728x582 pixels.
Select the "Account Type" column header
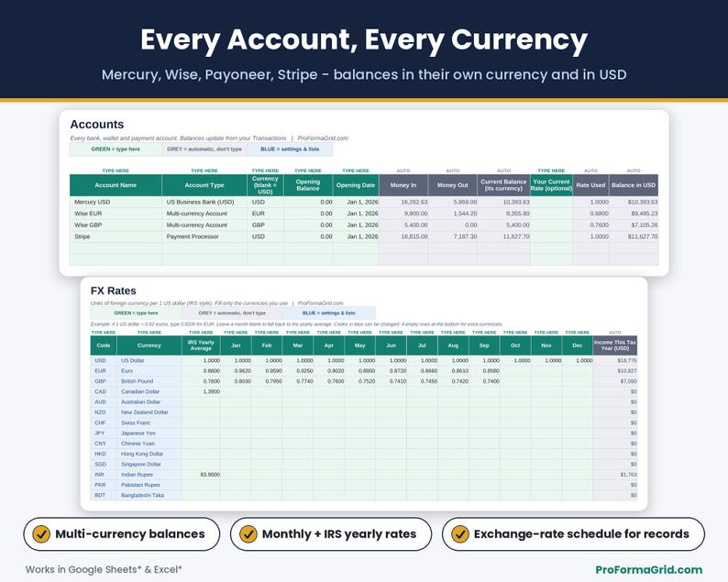pyautogui.click(x=204, y=185)
